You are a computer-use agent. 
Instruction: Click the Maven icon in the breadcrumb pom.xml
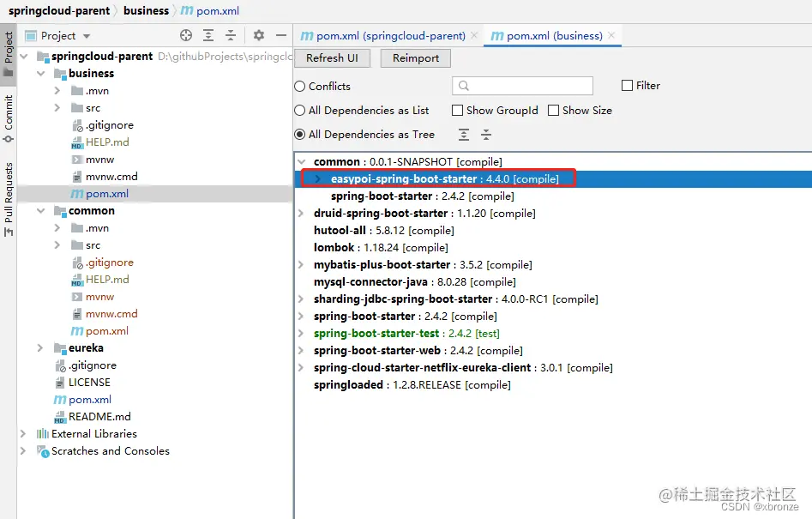186,10
